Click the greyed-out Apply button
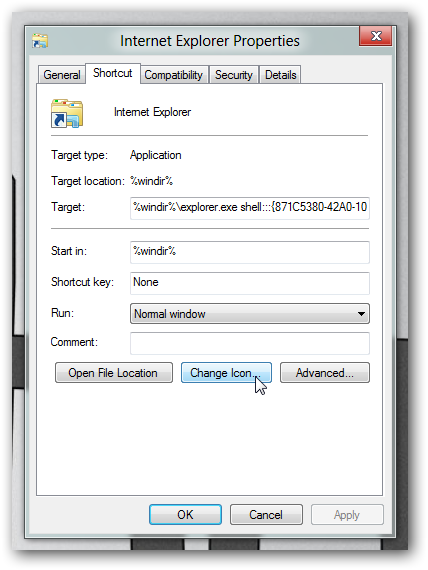Screen dimensions: 428x570 pos(347,514)
